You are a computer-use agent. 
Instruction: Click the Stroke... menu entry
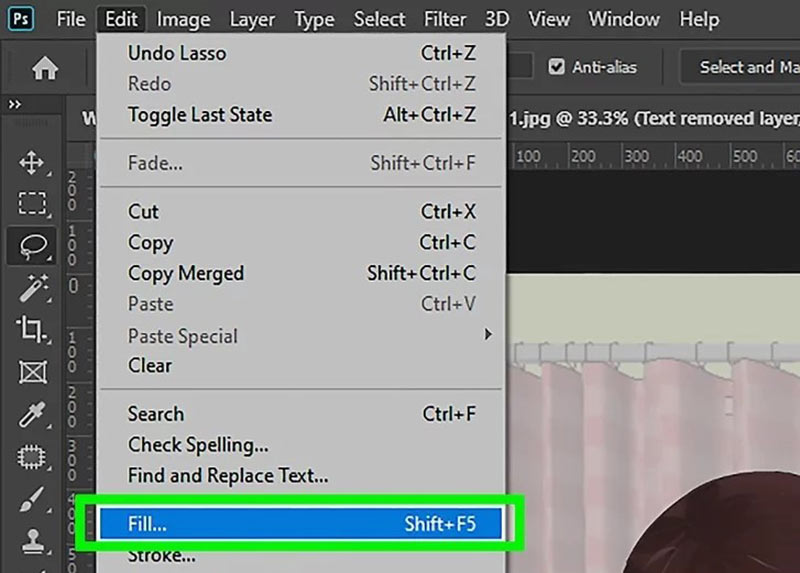pos(161,556)
